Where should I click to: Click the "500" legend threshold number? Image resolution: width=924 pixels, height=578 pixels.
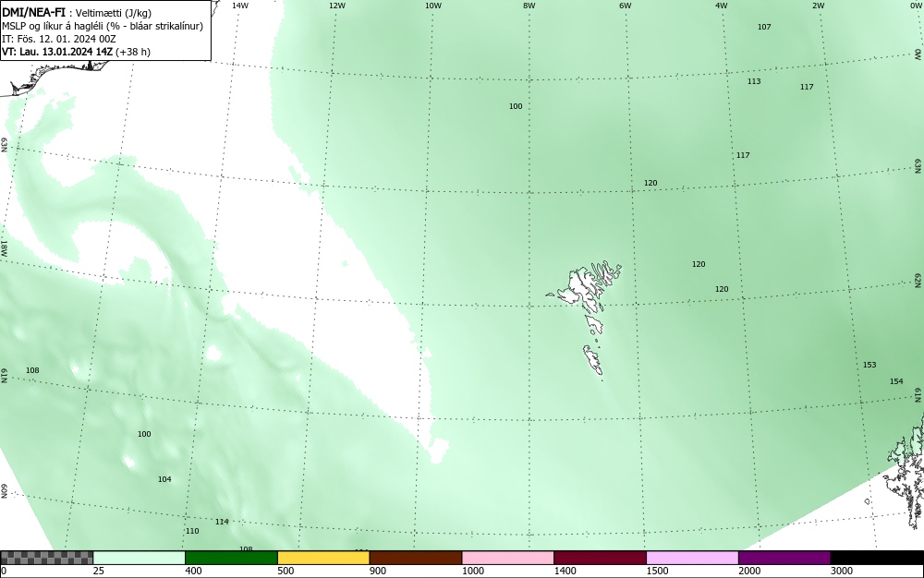(286, 571)
